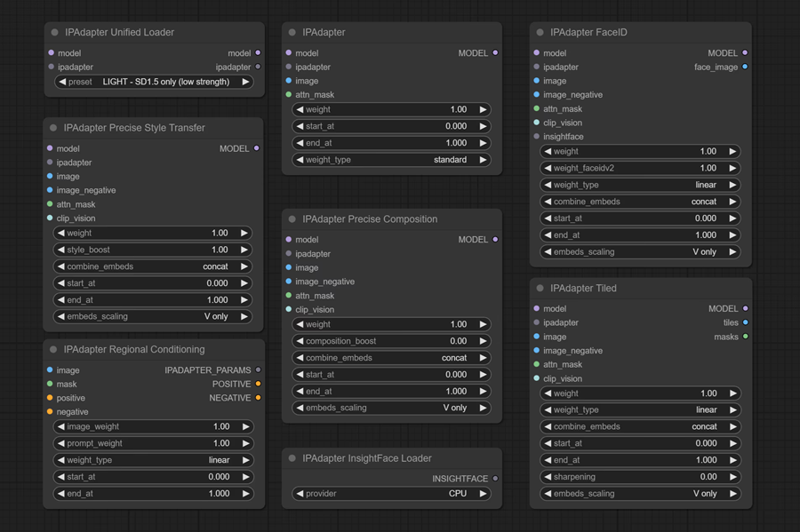Image resolution: width=800 pixels, height=532 pixels.
Task: Click the image_negative input socket on Precise Style Transfer
Action: click(50, 189)
